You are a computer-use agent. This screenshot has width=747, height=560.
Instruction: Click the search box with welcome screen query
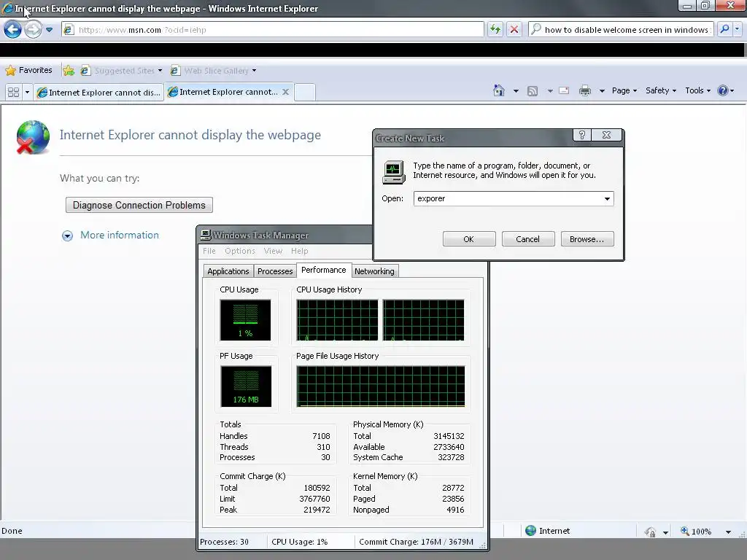pyautogui.click(x=621, y=29)
